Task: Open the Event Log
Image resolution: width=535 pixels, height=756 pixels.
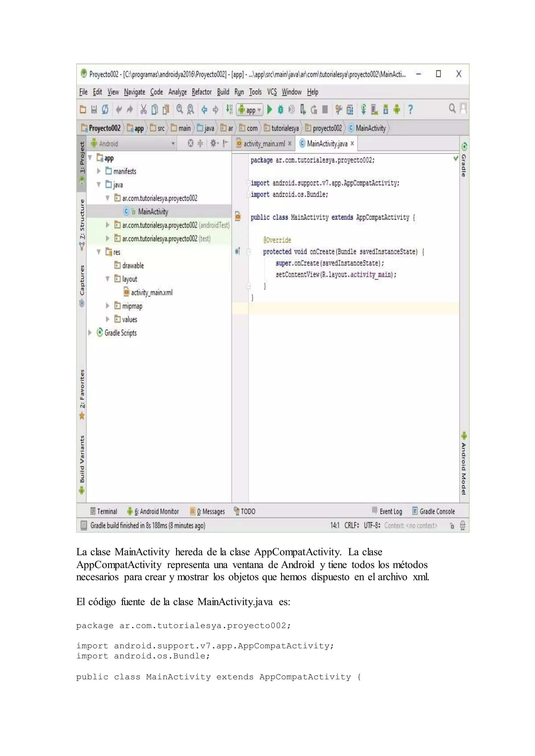Action: coord(387,511)
